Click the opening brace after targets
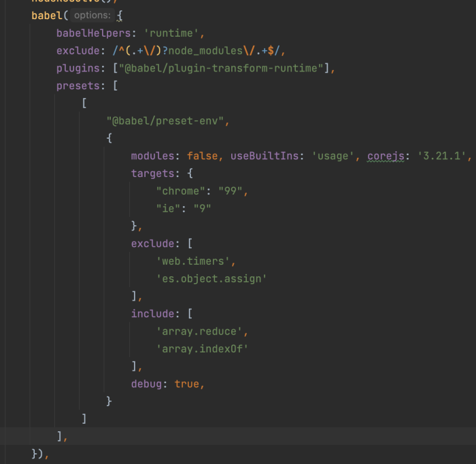The width and height of the screenshot is (476, 464). coord(190,173)
